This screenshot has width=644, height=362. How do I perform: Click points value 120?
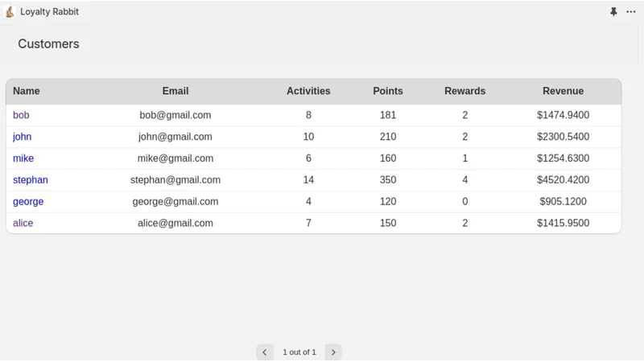tap(388, 202)
